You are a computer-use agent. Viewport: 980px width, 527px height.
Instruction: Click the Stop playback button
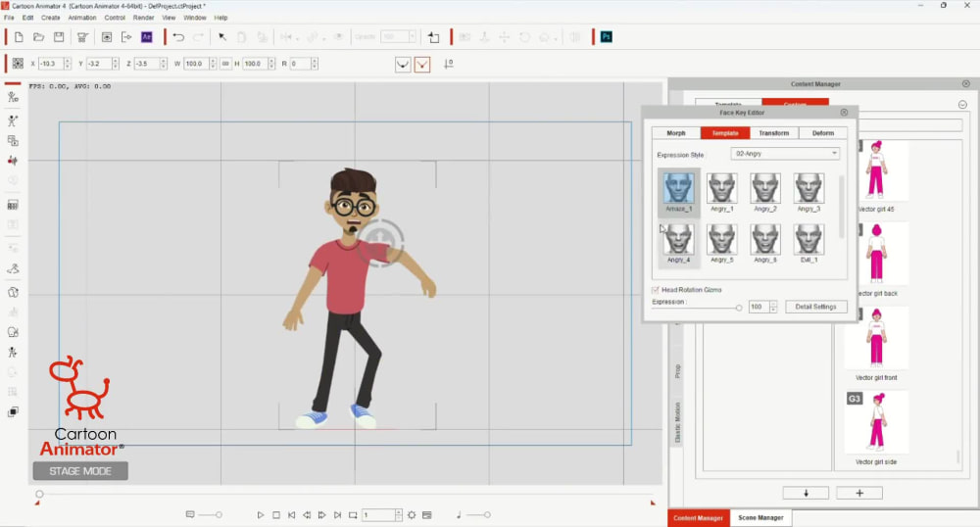[x=276, y=515]
